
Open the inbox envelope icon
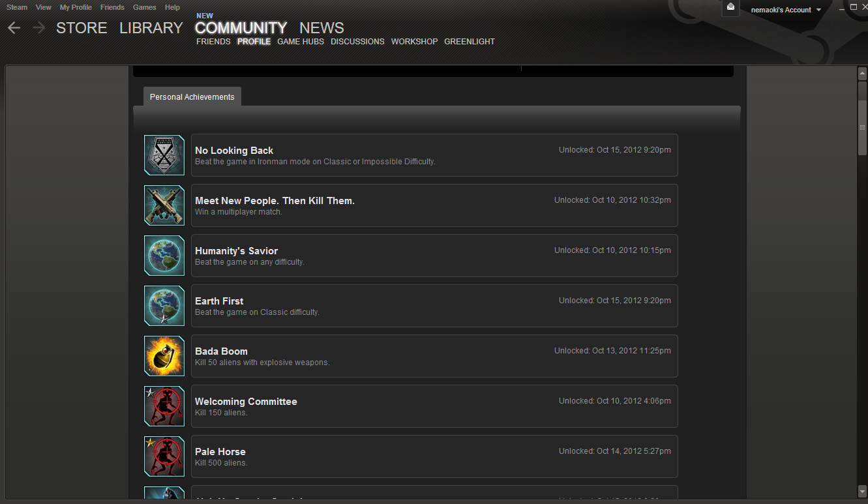click(x=731, y=7)
